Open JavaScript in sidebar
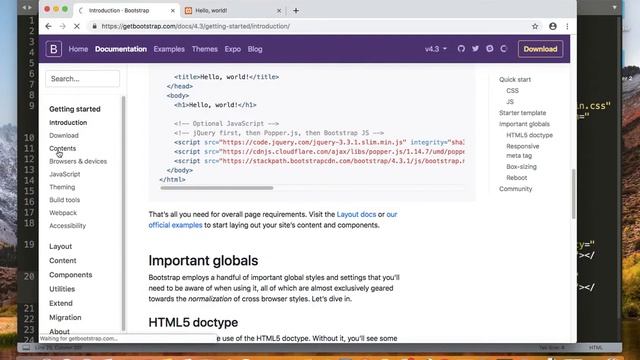This screenshot has height=360, width=640. click(x=65, y=174)
